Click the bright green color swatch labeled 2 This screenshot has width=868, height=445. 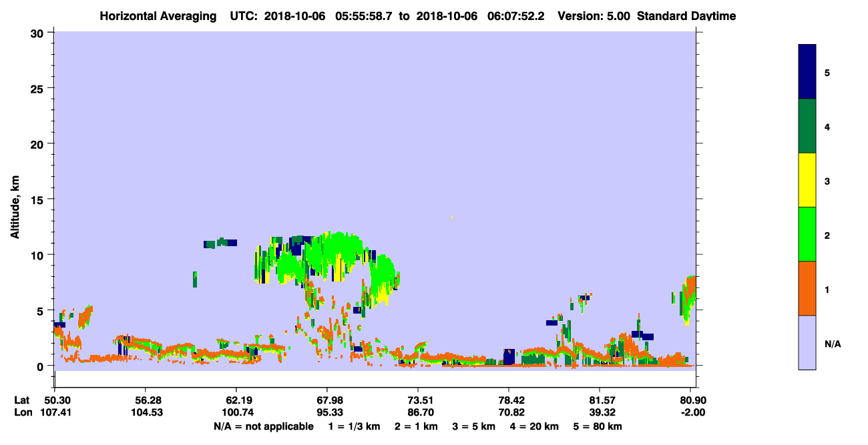point(807,234)
